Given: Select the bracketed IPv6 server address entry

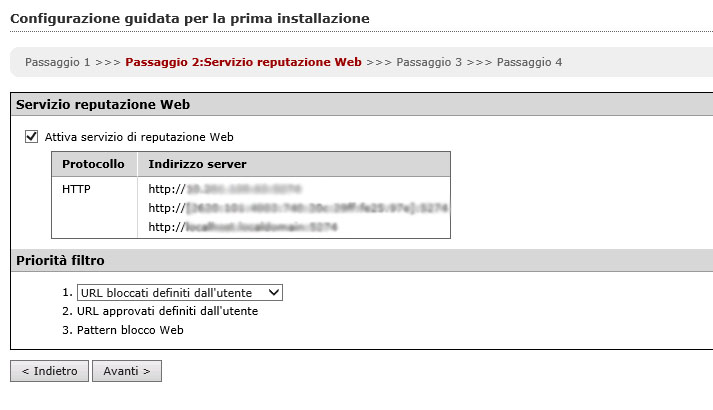Looking at the screenshot, I should coord(298,208).
